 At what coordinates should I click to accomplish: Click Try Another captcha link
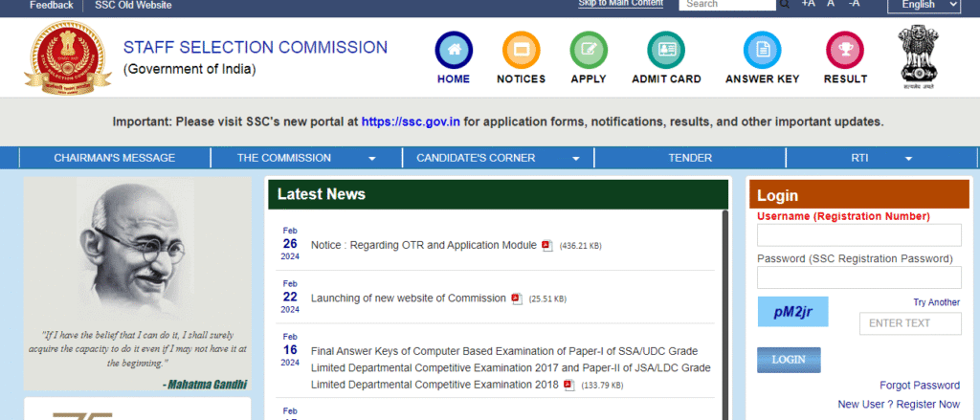click(x=936, y=302)
